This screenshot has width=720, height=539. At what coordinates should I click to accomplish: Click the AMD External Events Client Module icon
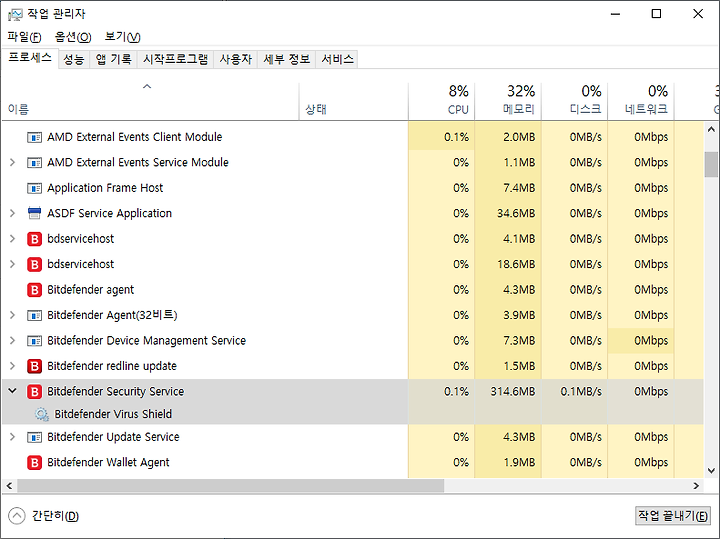[34, 137]
